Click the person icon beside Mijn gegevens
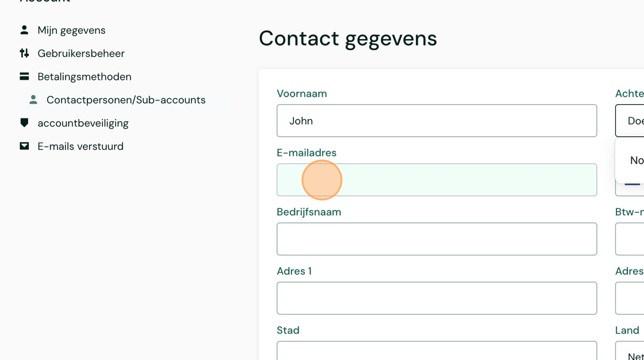Image resolution: width=644 pixels, height=360 pixels. pos(24,30)
